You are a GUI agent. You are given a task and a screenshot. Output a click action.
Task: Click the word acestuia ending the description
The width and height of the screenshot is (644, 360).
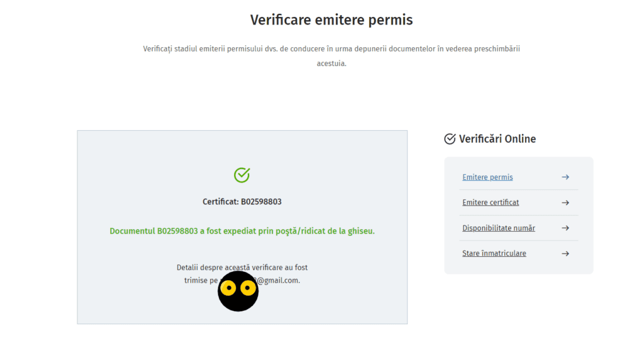click(x=331, y=63)
